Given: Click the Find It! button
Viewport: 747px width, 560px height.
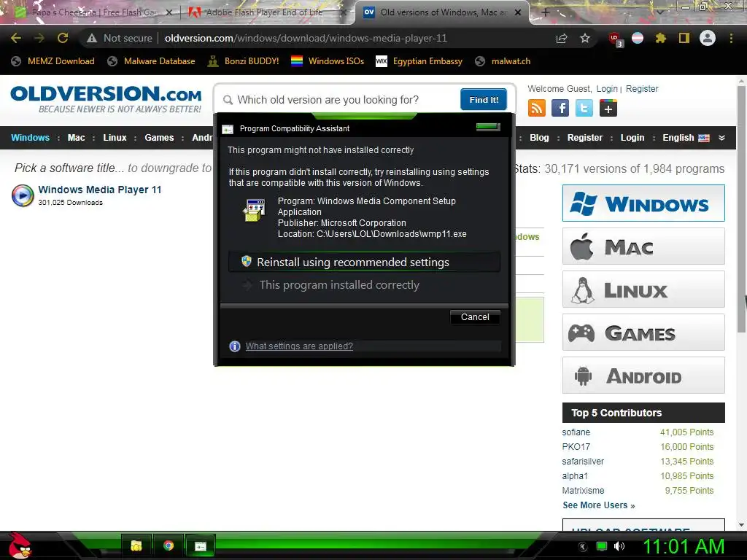Looking at the screenshot, I should click(x=484, y=99).
